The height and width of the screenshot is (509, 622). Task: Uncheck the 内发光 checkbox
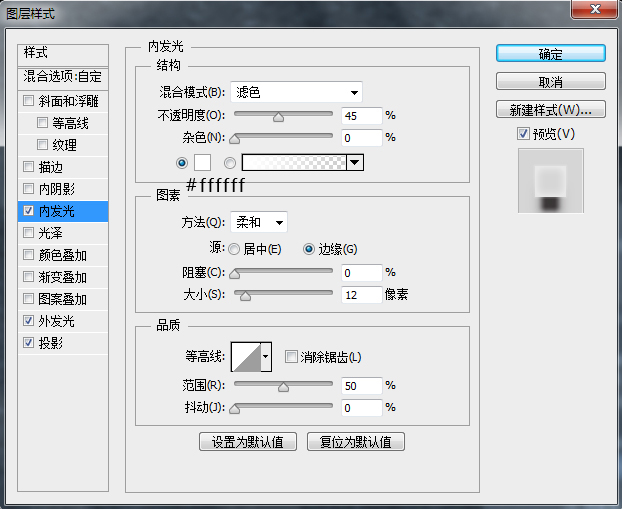point(28,211)
